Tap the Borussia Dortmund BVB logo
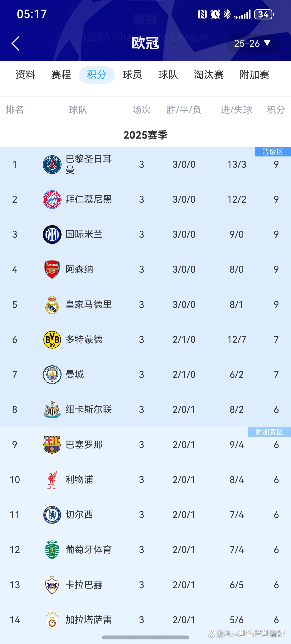The image size is (291, 644). click(x=52, y=339)
